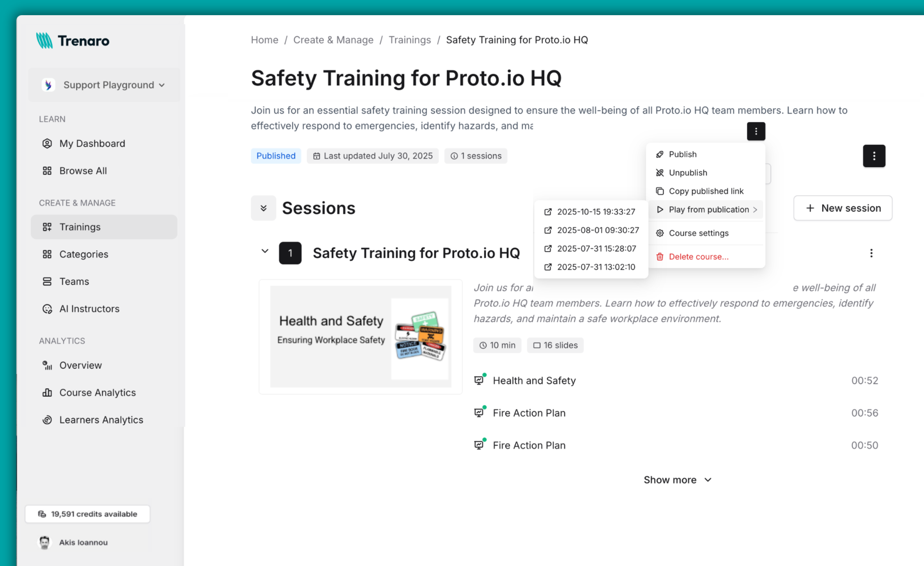Go to Learners Analytics
The image size is (924, 566).
pos(101,420)
